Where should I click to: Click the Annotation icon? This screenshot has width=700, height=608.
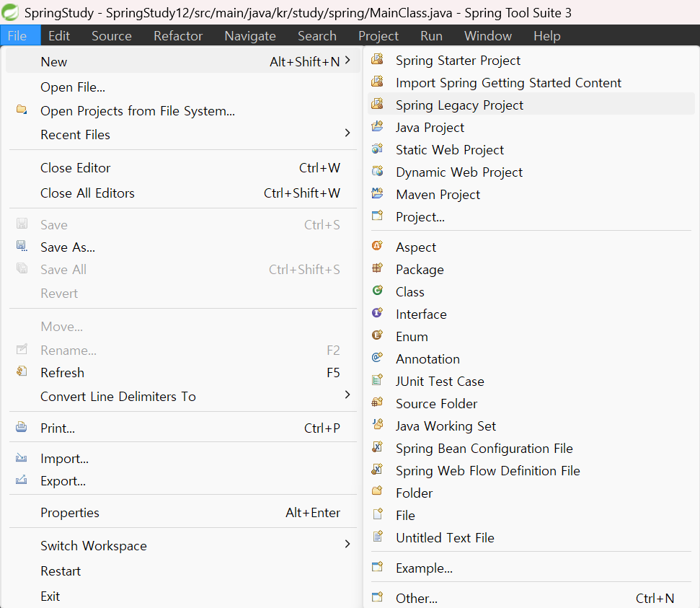click(377, 358)
